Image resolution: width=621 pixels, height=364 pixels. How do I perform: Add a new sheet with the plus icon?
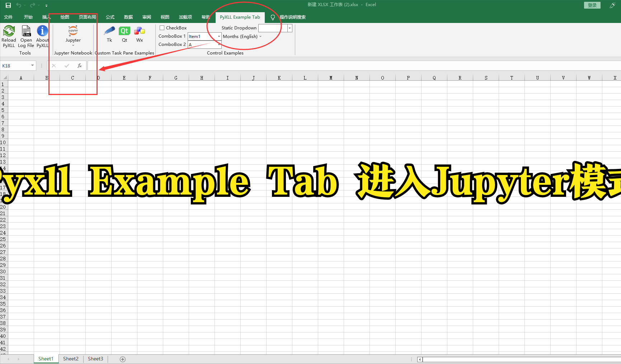(123, 359)
